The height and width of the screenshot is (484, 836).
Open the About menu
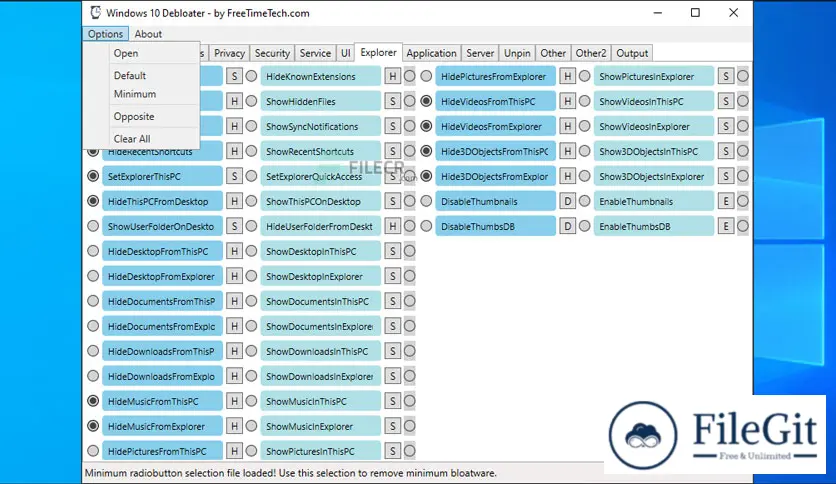(x=148, y=34)
